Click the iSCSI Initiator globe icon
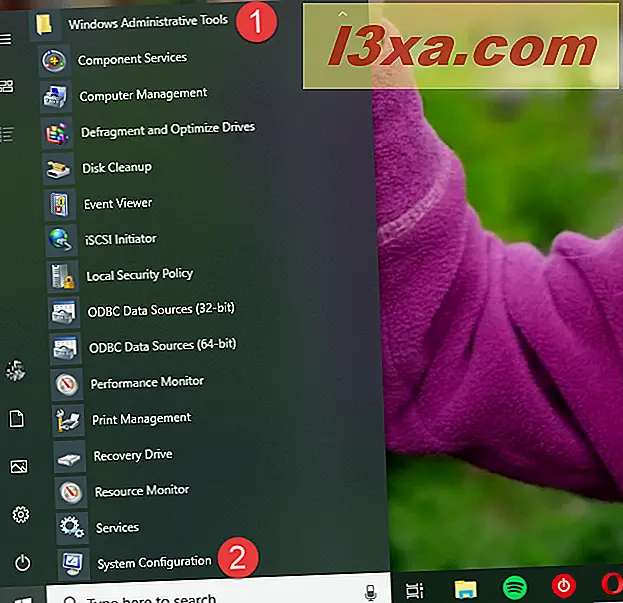This screenshot has height=603, width=623. [61, 241]
